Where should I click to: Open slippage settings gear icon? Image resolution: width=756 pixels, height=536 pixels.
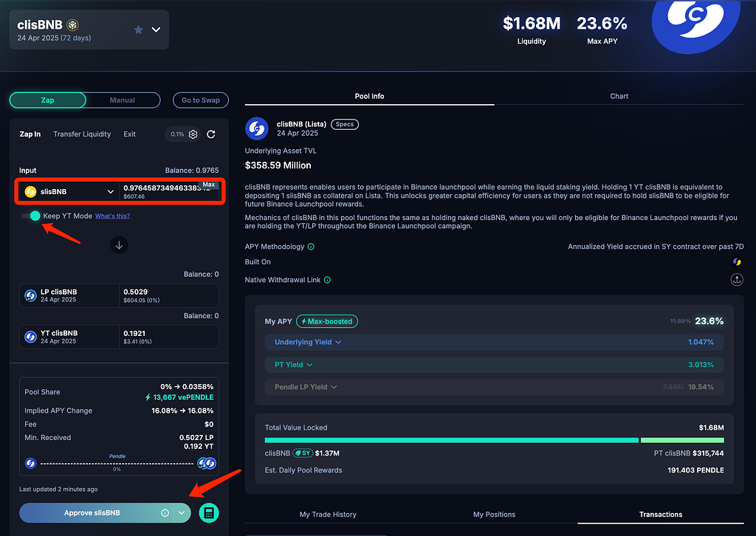click(193, 134)
